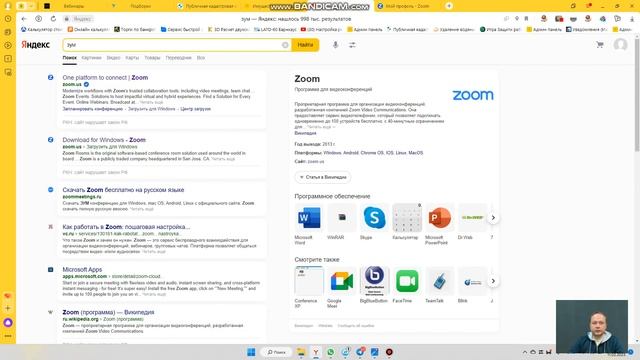Switch to the Картинки search tab
Screen dimensions: 640x360
point(91,58)
